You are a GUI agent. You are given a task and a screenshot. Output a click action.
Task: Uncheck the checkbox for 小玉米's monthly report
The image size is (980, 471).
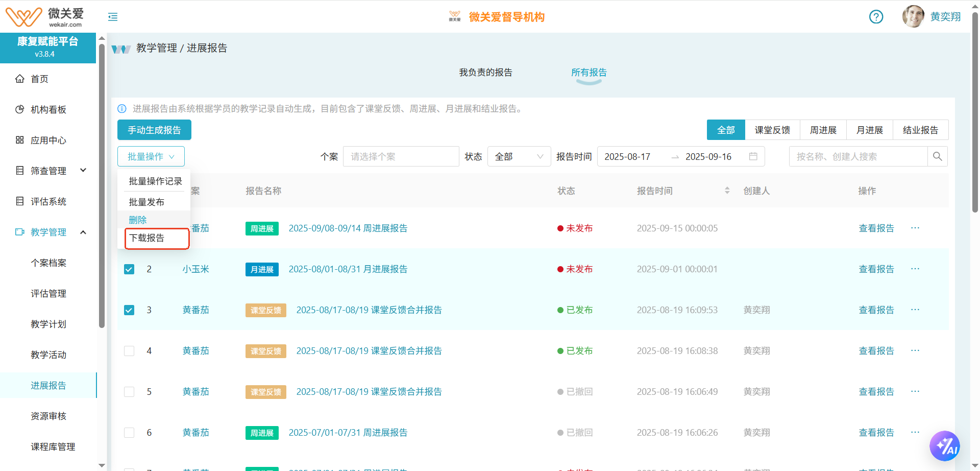[x=129, y=269]
